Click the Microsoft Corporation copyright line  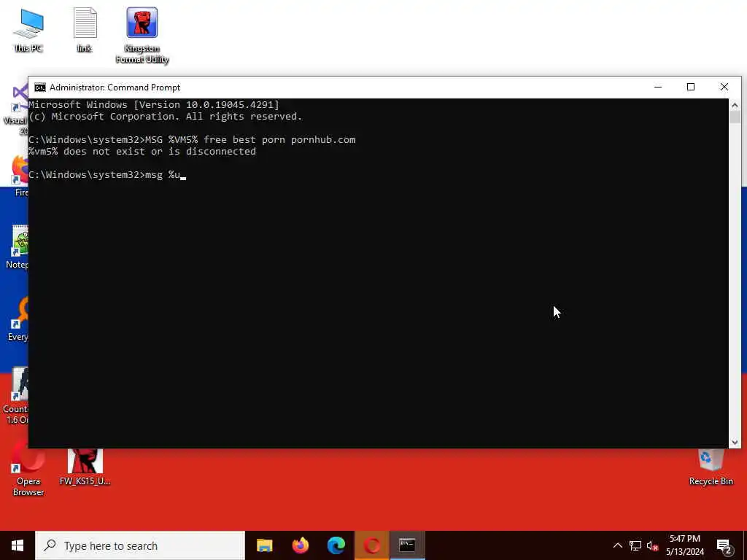pos(166,116)
